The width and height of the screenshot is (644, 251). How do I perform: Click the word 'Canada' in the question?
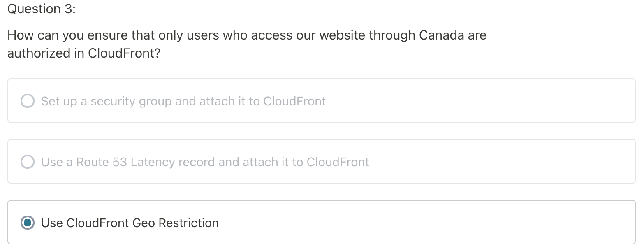442,35
